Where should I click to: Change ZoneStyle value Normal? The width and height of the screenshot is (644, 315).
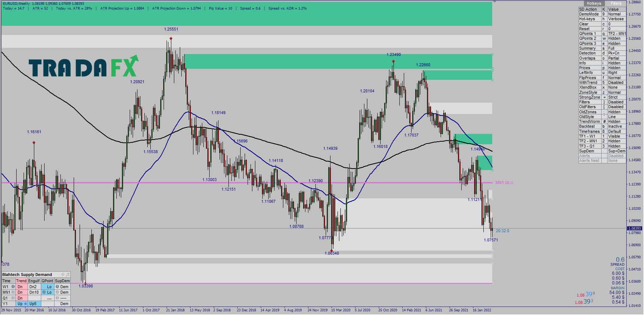pos(616,92)
